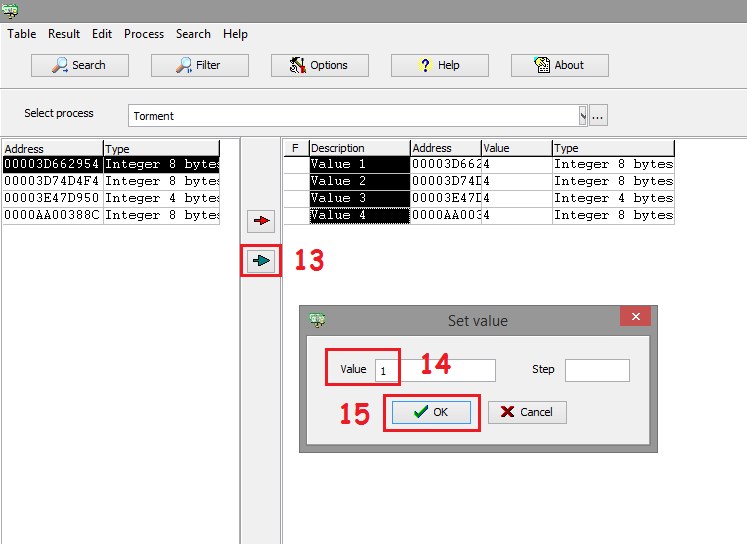Click the red arrow transfer button
The height and width of the screenshot is (544, 747).
tap(261, 221)
